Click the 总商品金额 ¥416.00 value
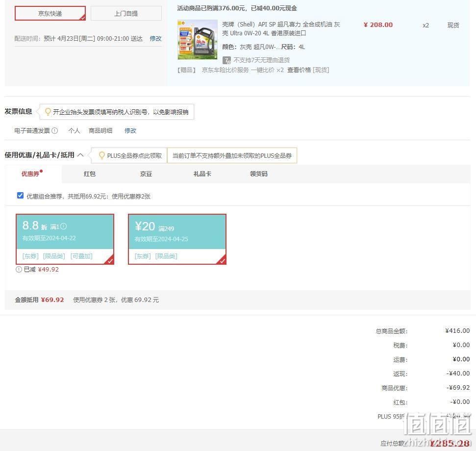The width and height of the screenshot is (476, 451). [x=457, y=330]
